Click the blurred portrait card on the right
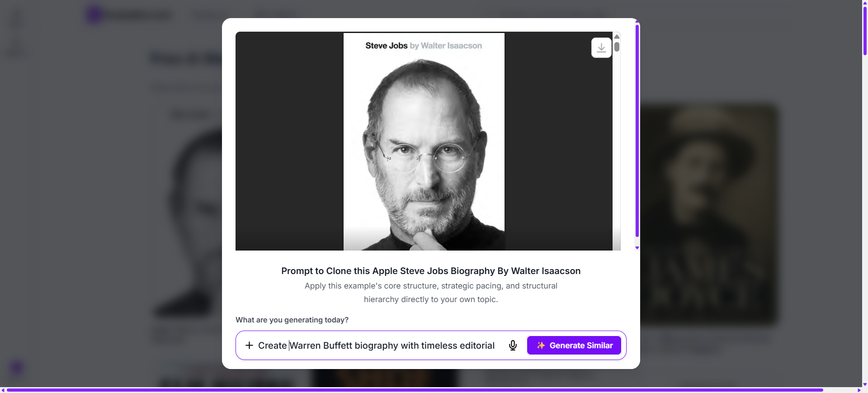This screenshot has height=393, width=868. (709, 215)
